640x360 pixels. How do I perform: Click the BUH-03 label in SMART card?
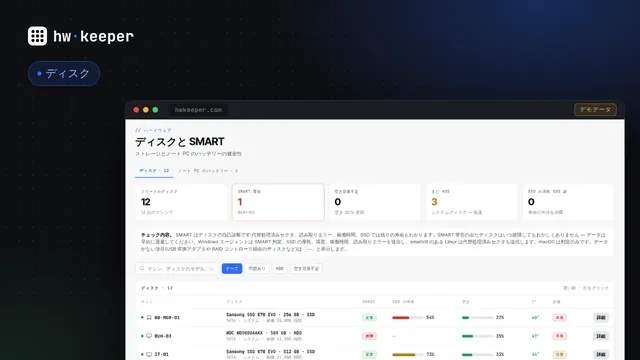point(246,213)
